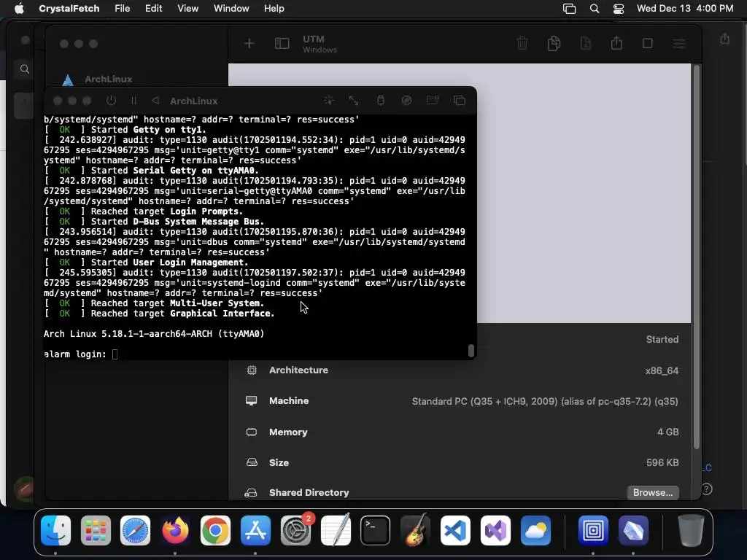Open App Store from the Dock
This screenshot has height=560, width=747.
point(255,530)
